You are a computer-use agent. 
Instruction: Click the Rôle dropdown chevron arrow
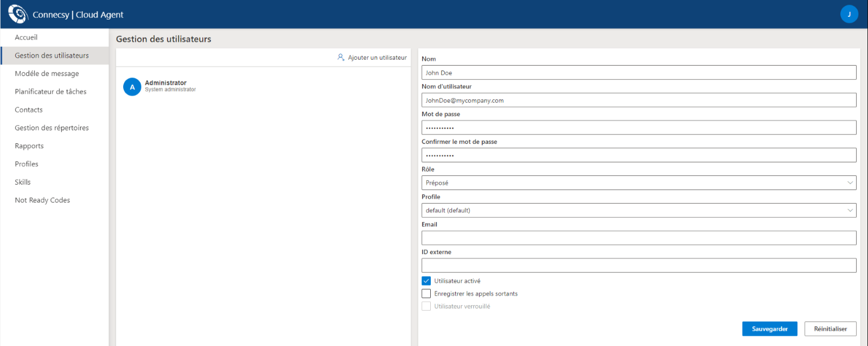coord(850,183)
